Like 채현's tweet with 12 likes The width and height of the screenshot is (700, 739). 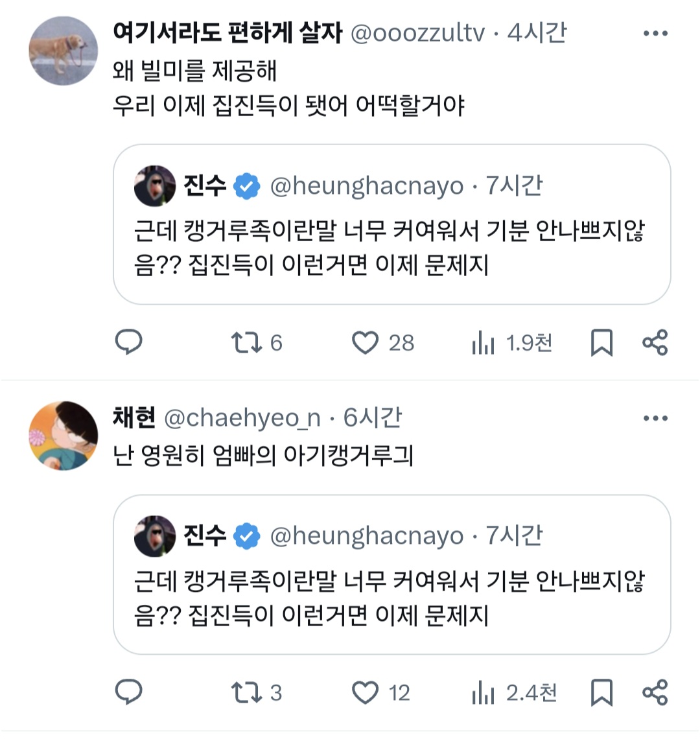365,693
